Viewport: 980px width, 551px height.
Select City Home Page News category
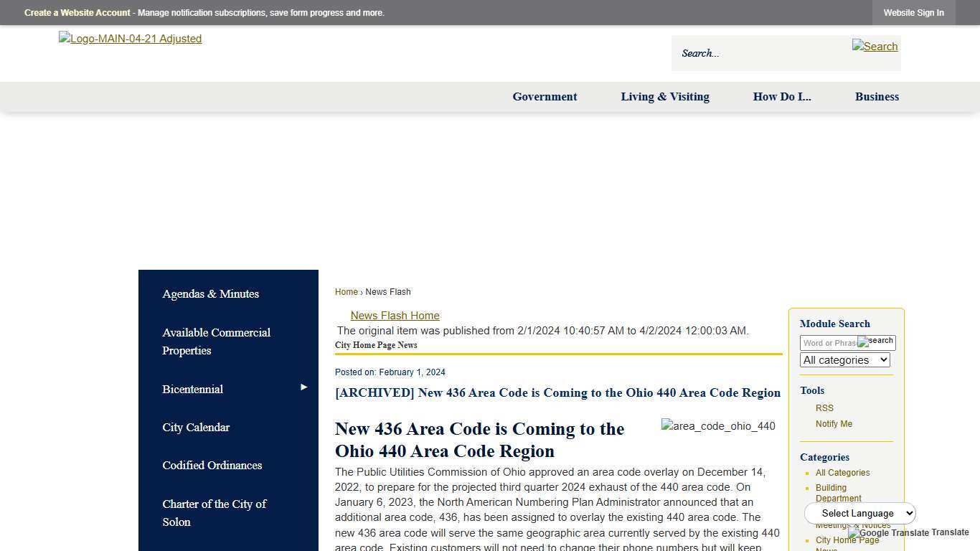847,540
